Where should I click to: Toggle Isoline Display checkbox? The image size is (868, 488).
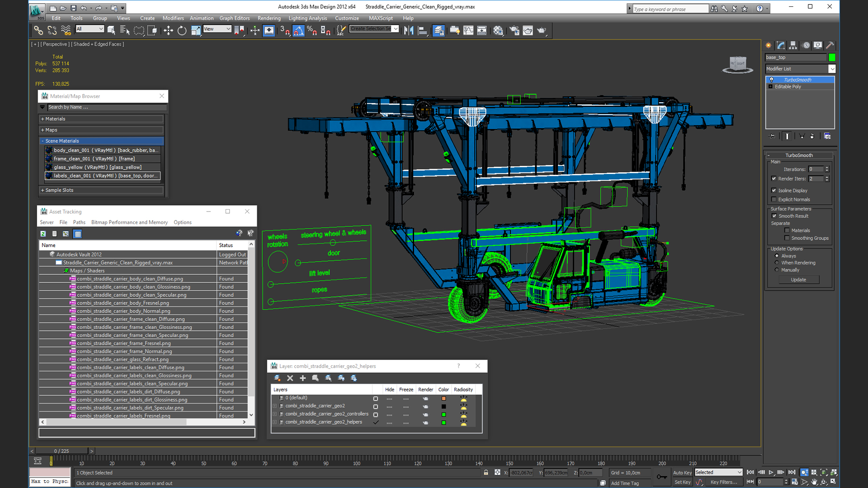(774, 190)
